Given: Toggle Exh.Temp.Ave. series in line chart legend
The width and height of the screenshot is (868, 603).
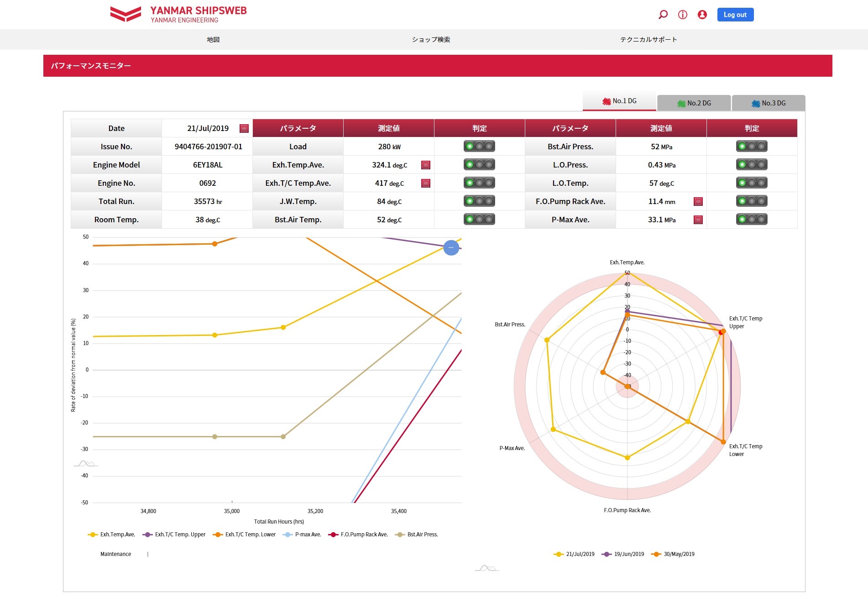Looking at the screenshot, I should coord(112,535).
